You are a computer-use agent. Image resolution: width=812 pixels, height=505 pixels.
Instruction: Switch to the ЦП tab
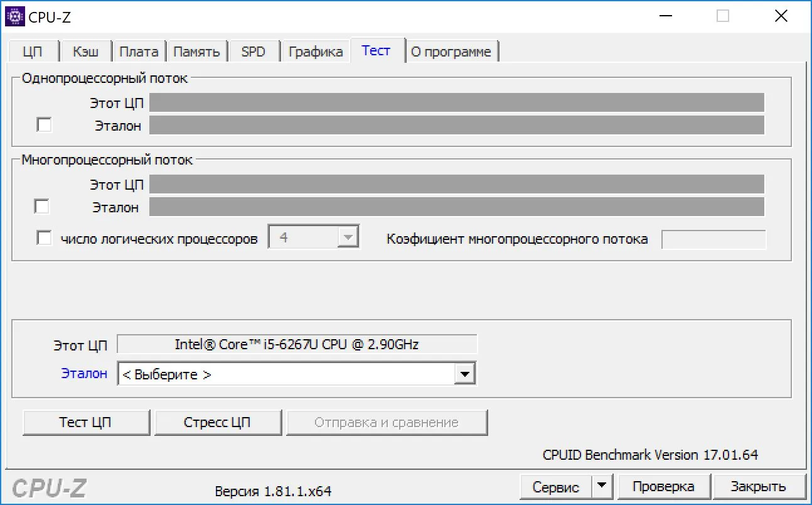click(x=33, y=52)
